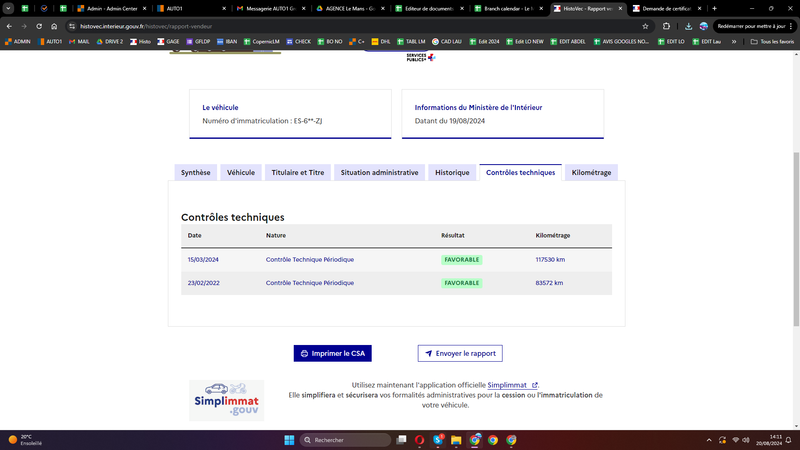Open File Explorer from the taskbar
The width and height of the screenshot is (800, 450).
pyautogui.click(x=456, y=440)
